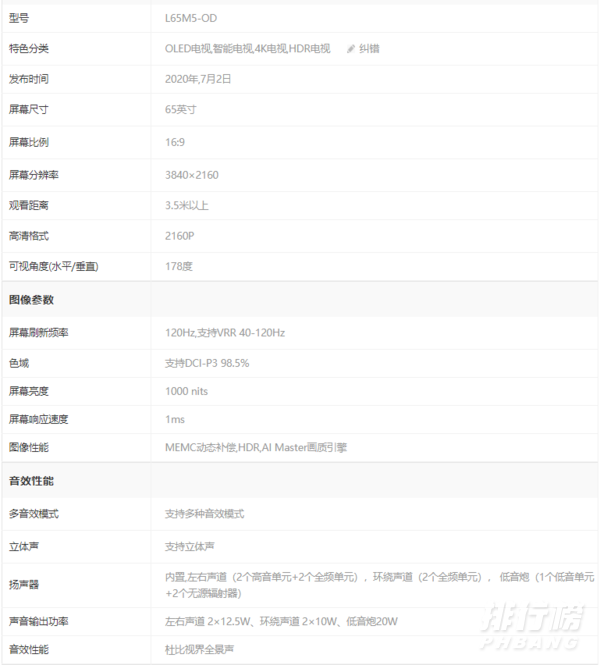This screenshot has width=600, height=665.
Task: Open the 纠错 correction link
Action: coord(369,49)
